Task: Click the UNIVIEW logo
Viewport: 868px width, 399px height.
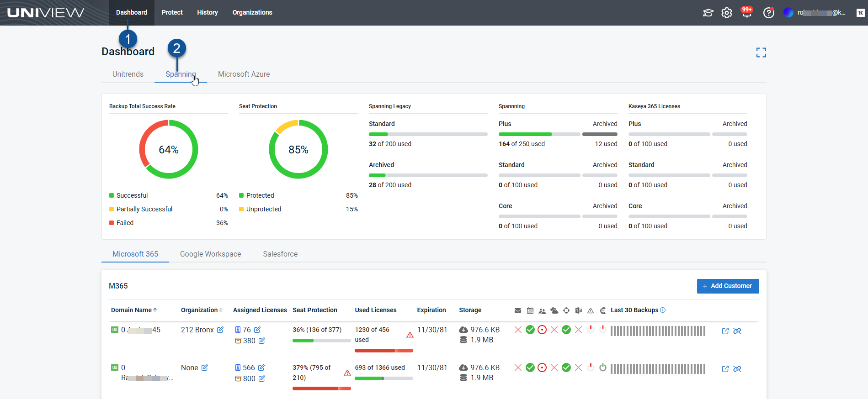Action: click(46, 12)
